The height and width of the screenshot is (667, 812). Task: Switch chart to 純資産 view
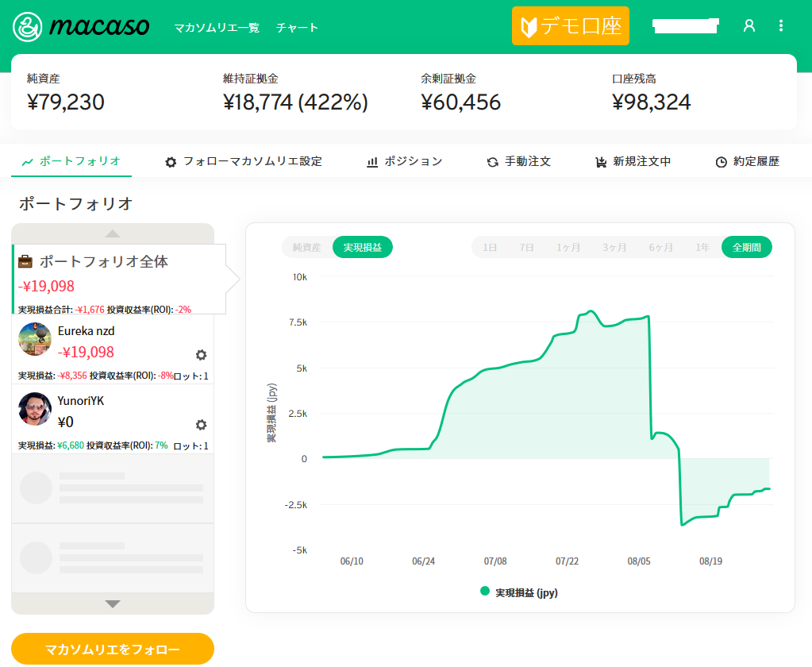click(306, 247)
